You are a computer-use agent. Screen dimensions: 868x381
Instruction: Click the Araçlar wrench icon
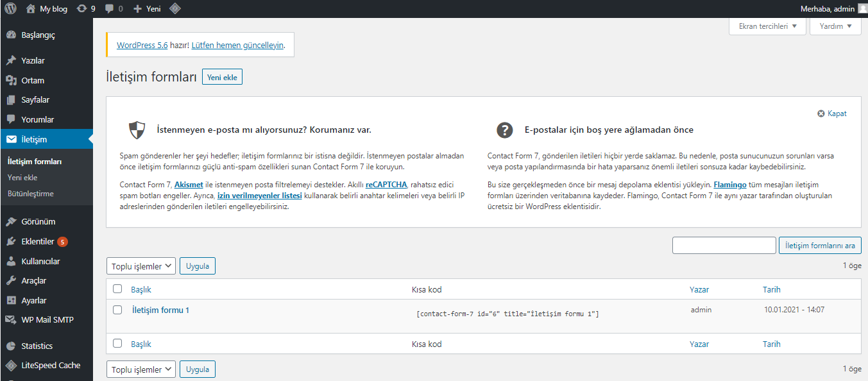[x=11, y=281]
